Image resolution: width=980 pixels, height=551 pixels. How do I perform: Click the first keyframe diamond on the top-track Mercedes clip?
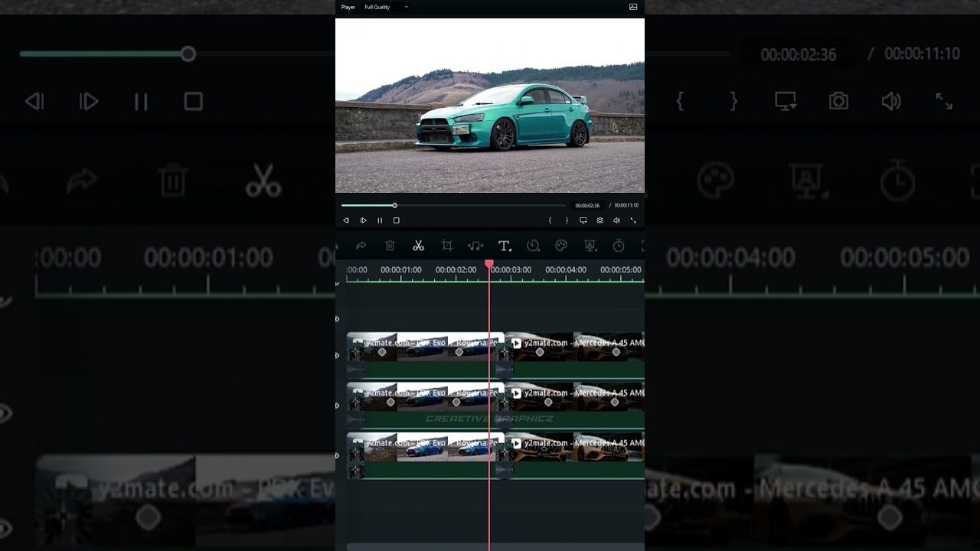click(x=540, y=352)
